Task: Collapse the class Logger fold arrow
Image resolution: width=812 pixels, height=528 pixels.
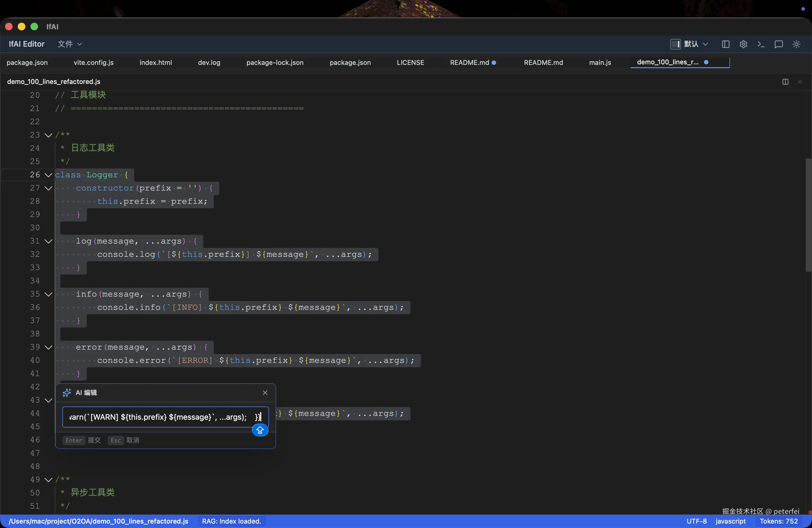Action: click(48, 175)
